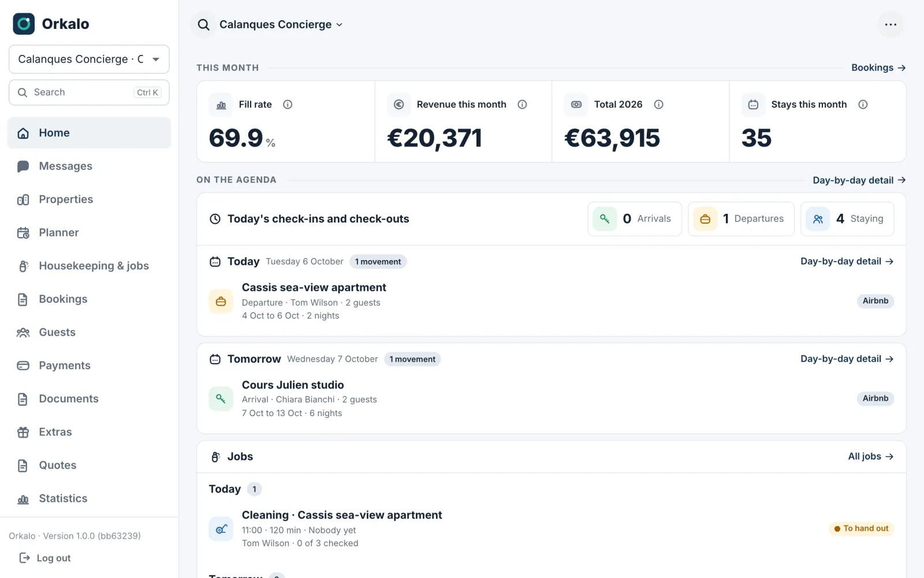Follow the Bookings link above stats
Viewport: 924px width, 578px height.
[x=878, y=68]
